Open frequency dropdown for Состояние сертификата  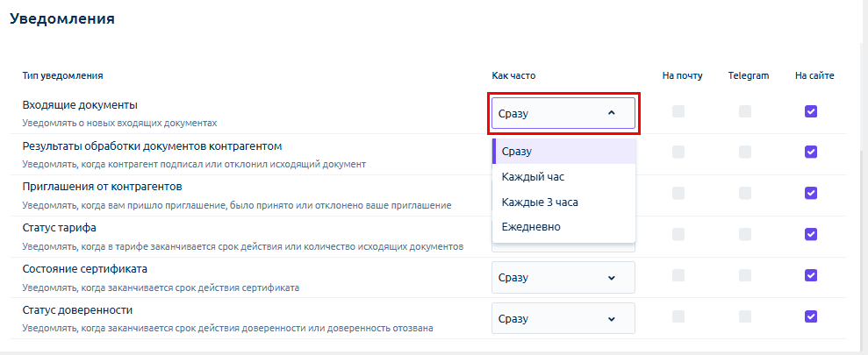(563, 278)
